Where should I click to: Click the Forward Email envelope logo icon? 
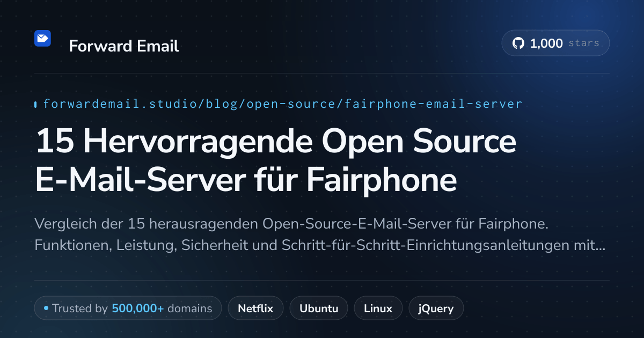point(42,38)
